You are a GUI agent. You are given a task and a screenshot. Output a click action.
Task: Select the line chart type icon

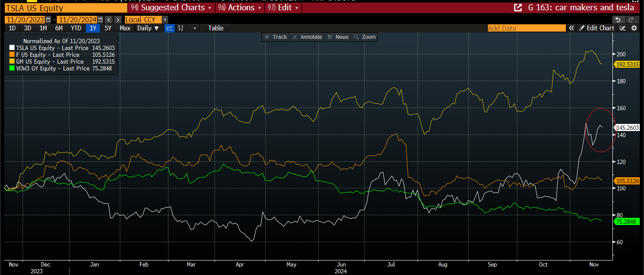tap(170, 28)
